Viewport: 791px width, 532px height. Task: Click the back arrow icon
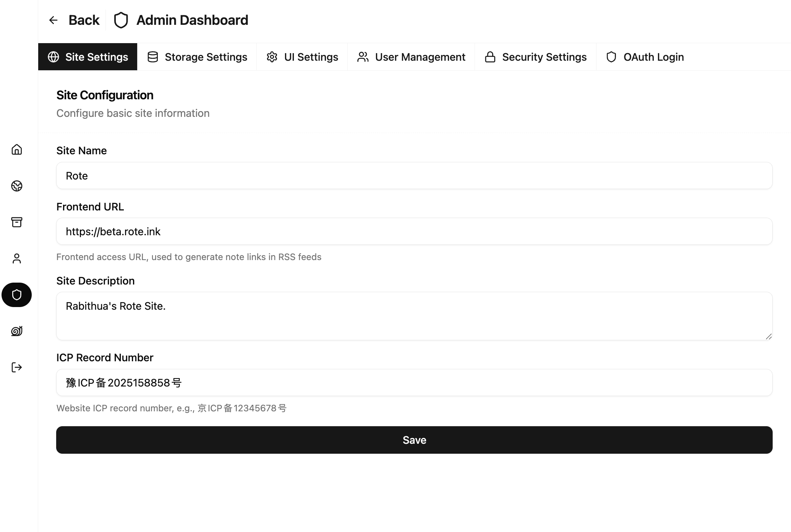(53, 20)
